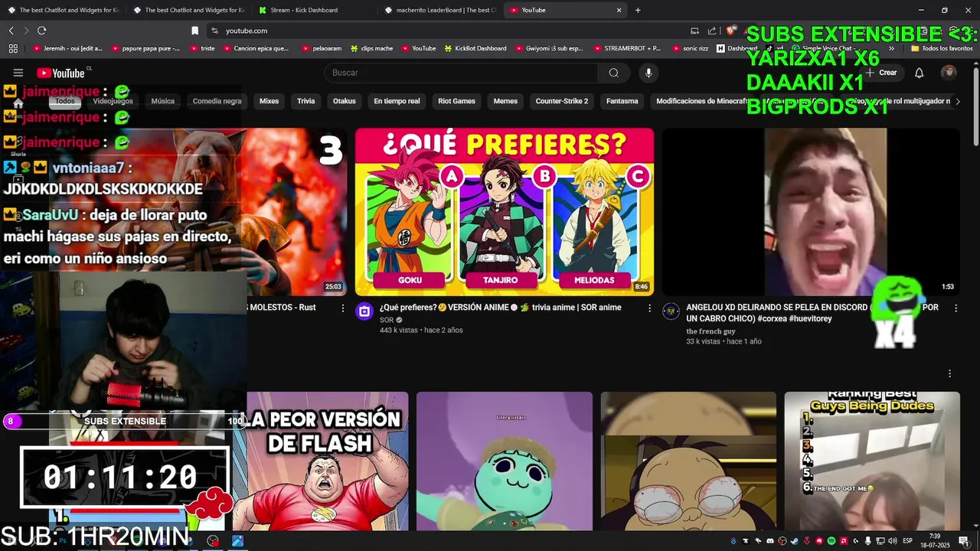Open the ¿Qué prefieres? VERSIÓN ANIME video title
980x551 pixels.
501,308
